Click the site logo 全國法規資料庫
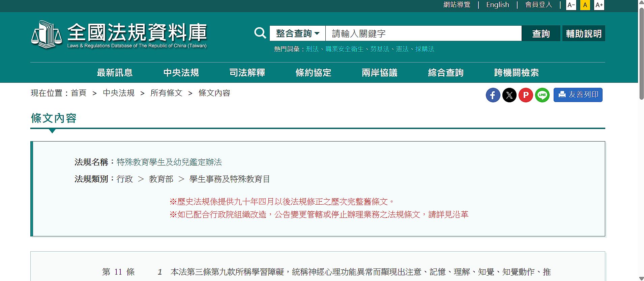644x281 pixels. (x=119, y=35)
